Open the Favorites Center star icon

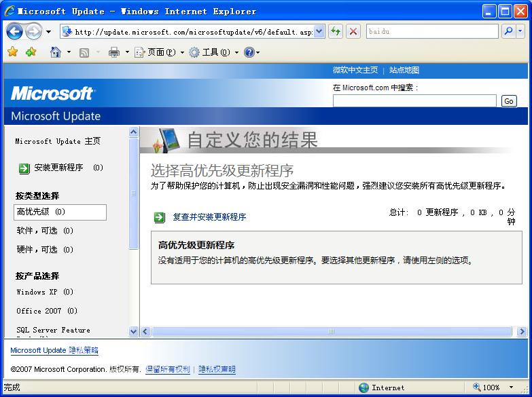coord(12,52)
